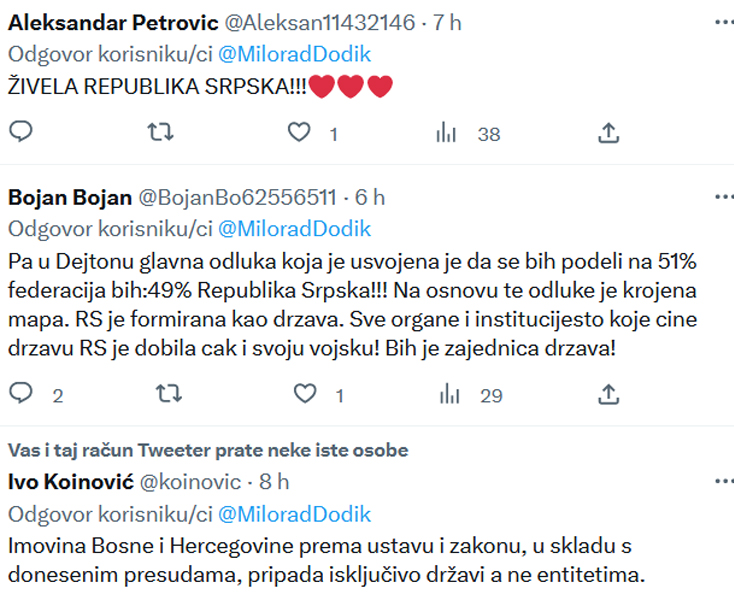The height and width of the screenshot is (600, 734).
Task: Retweet Bojan Bojan's Dejton tweet
Action: click(x=169, y=394)
